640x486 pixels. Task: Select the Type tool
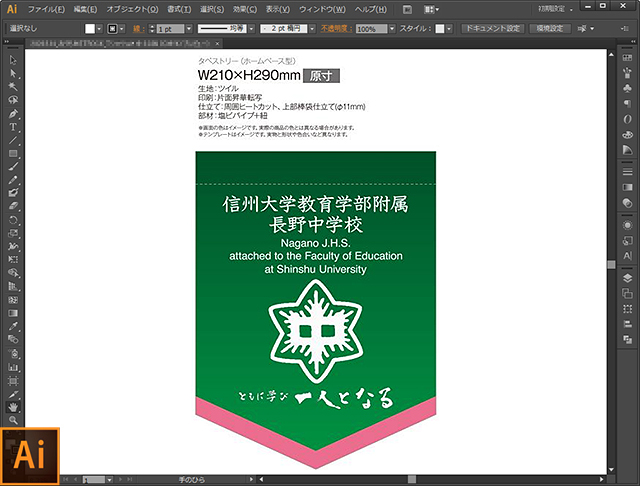click(x=13, y=127)
